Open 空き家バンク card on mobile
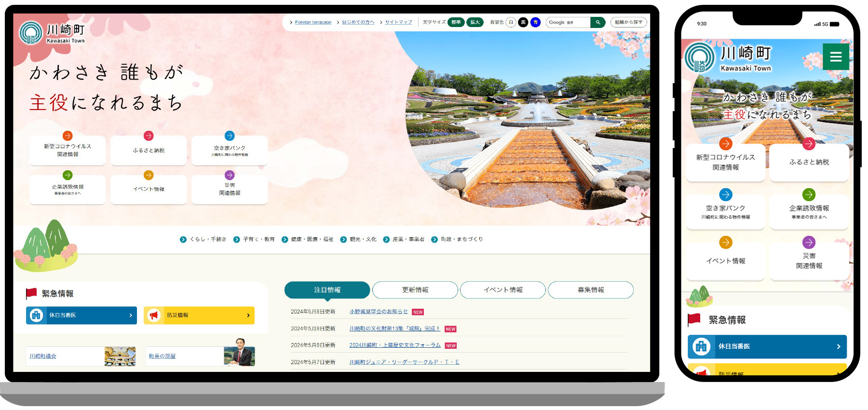The width and height of the screenshot is (868, 410). 726,212
